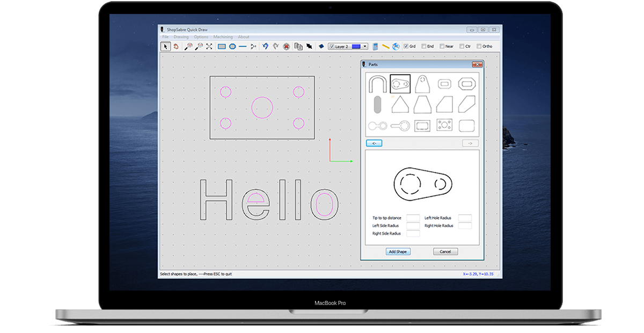Select the gray filled slot part
This screenshot has height=333, width=644.
(377, 104)
